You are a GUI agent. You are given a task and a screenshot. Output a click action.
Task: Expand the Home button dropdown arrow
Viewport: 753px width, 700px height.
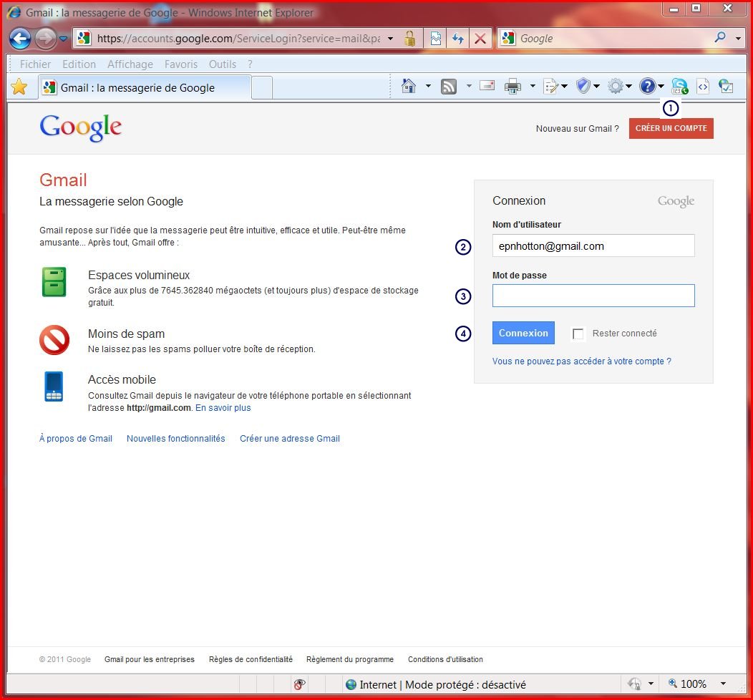(428, 87)
